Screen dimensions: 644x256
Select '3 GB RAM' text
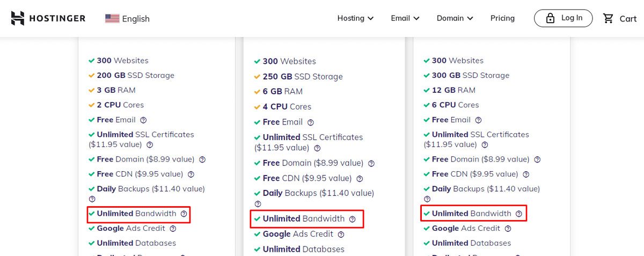(x=116, y=90)
